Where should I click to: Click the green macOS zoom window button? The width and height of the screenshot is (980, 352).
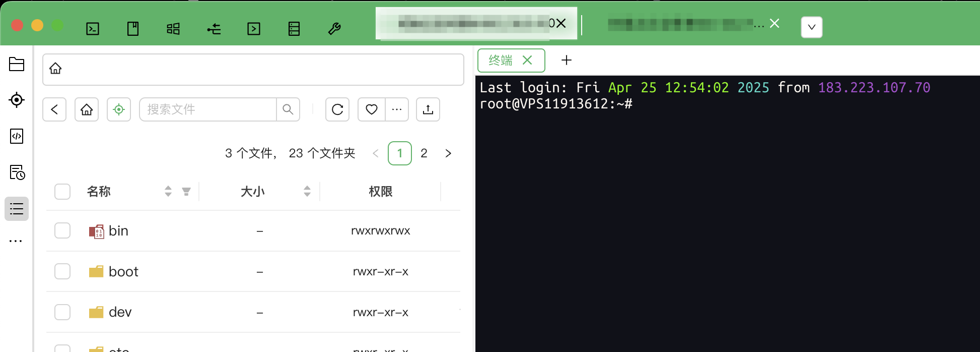coord(57,25)
